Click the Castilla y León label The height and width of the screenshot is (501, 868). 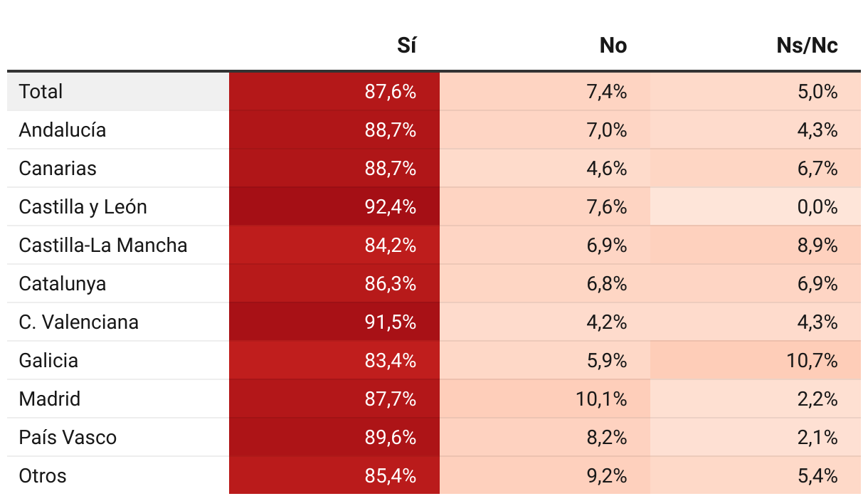click(83, 206)
